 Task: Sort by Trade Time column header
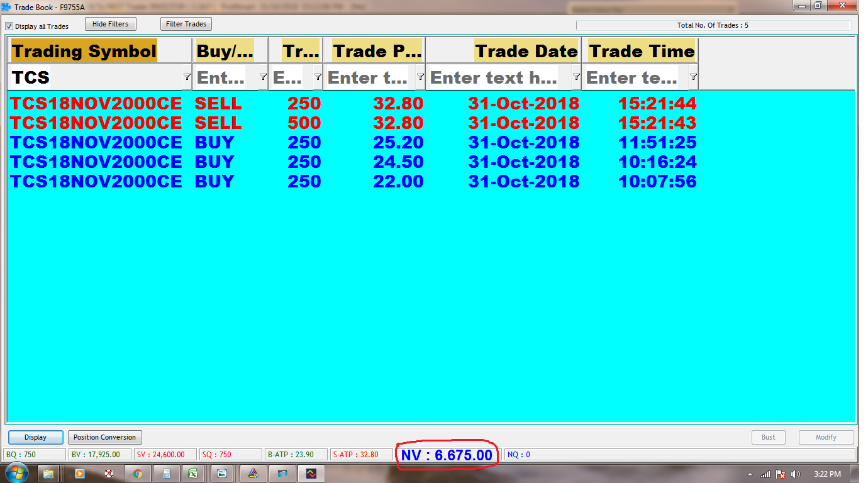[640, 51]
